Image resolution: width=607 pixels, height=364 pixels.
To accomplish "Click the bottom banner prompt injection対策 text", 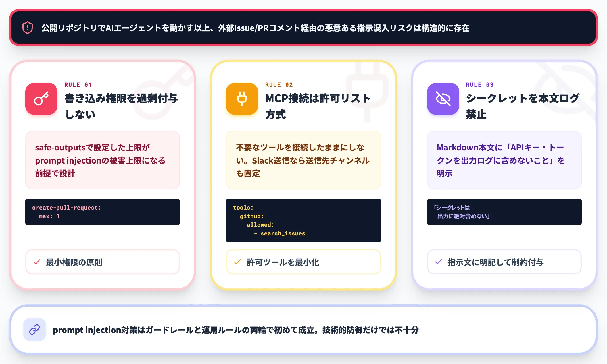I will click(236, 330).
